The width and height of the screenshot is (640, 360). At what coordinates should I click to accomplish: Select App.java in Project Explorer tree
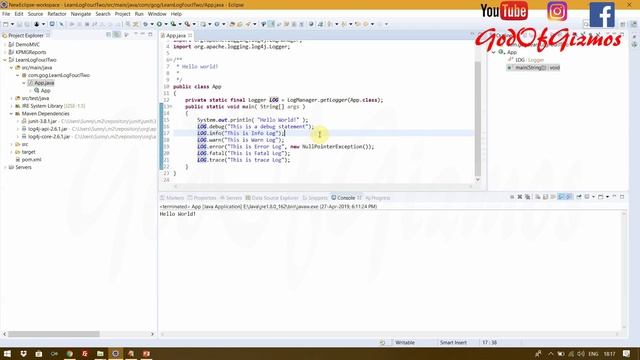coord(44,83)
